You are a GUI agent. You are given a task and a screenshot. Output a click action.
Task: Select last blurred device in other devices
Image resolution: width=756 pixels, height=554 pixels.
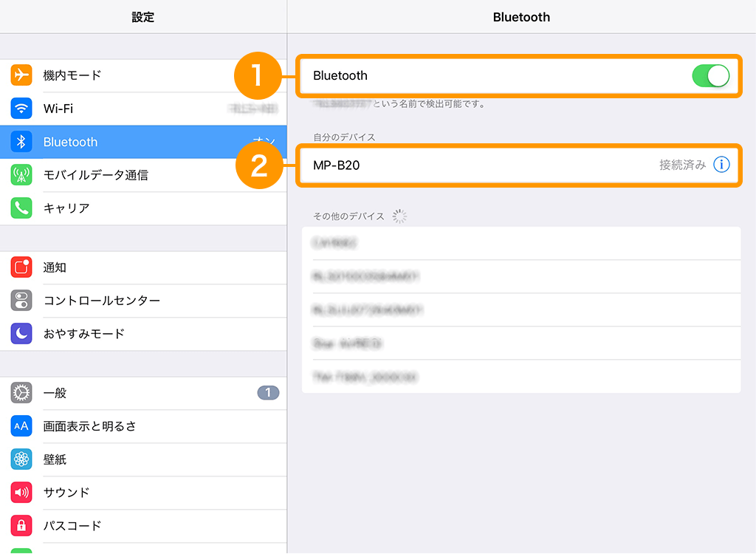(520, 377)
